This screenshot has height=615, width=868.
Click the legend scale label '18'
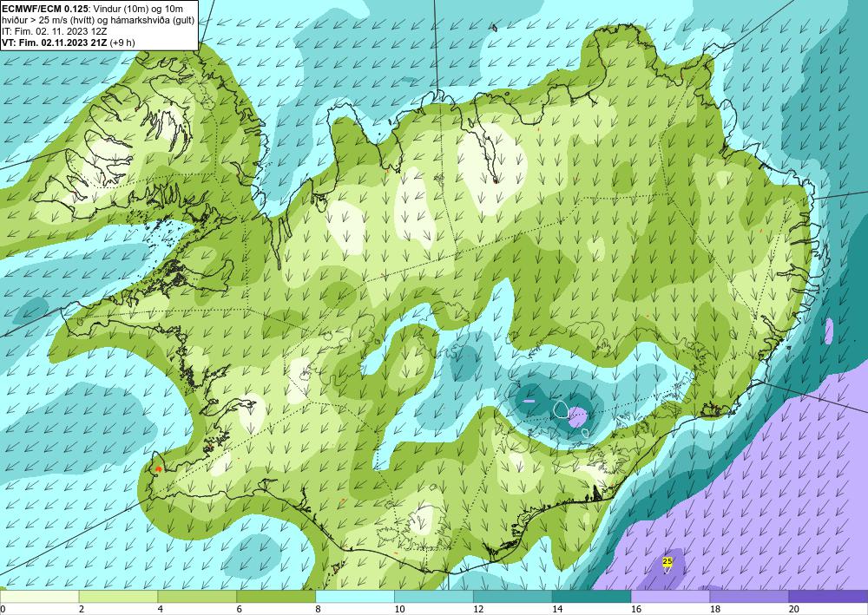[714, 610]
